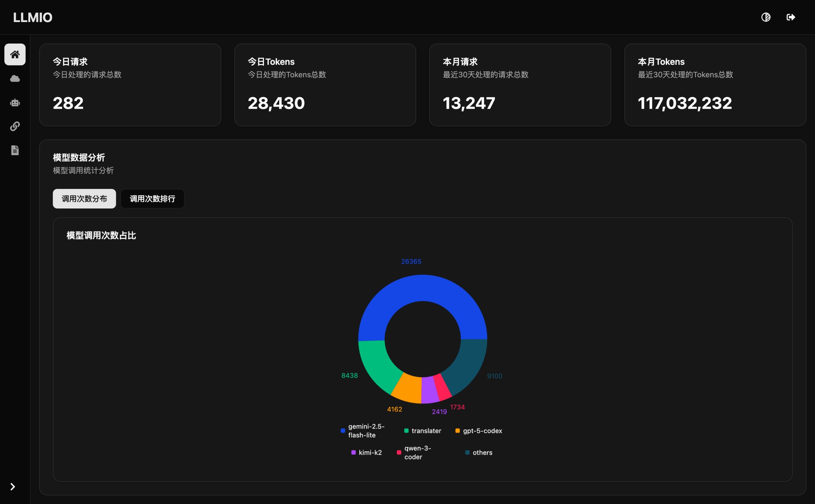Click the LLMIO logo in the header
Screen dimensions: 815x504
pos(32,17)
